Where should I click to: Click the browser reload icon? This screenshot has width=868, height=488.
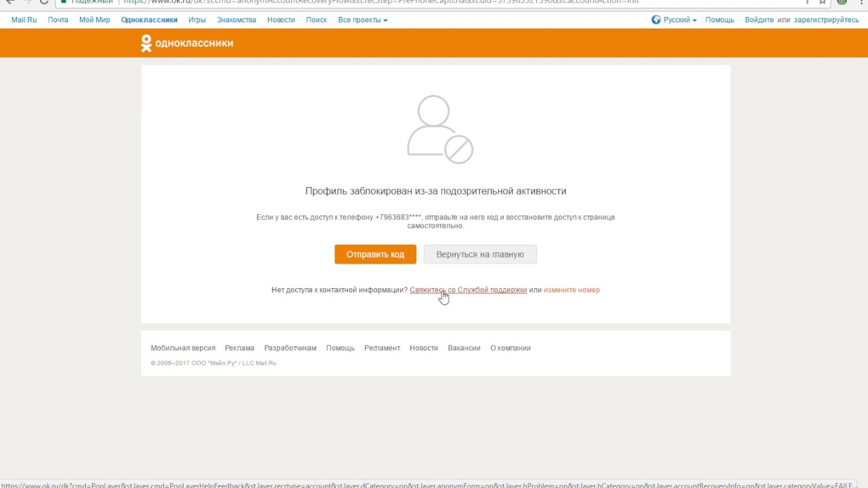[44, 2]
